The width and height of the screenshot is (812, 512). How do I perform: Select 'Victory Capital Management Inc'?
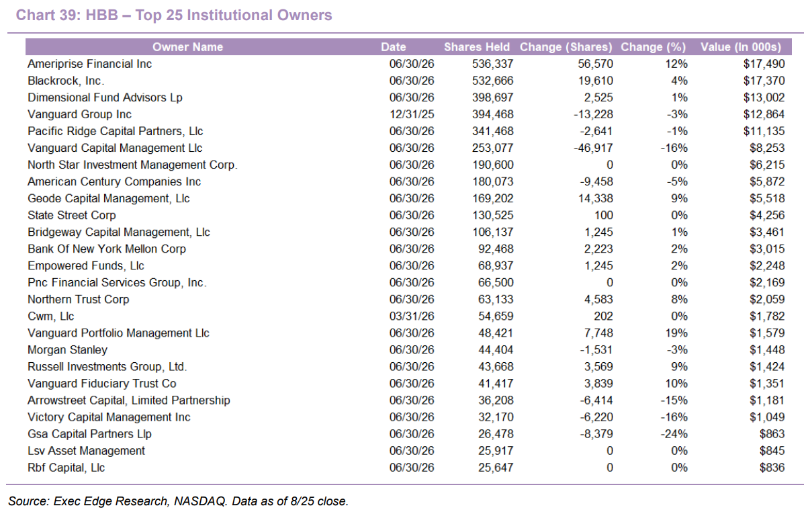tap(109, 417)
